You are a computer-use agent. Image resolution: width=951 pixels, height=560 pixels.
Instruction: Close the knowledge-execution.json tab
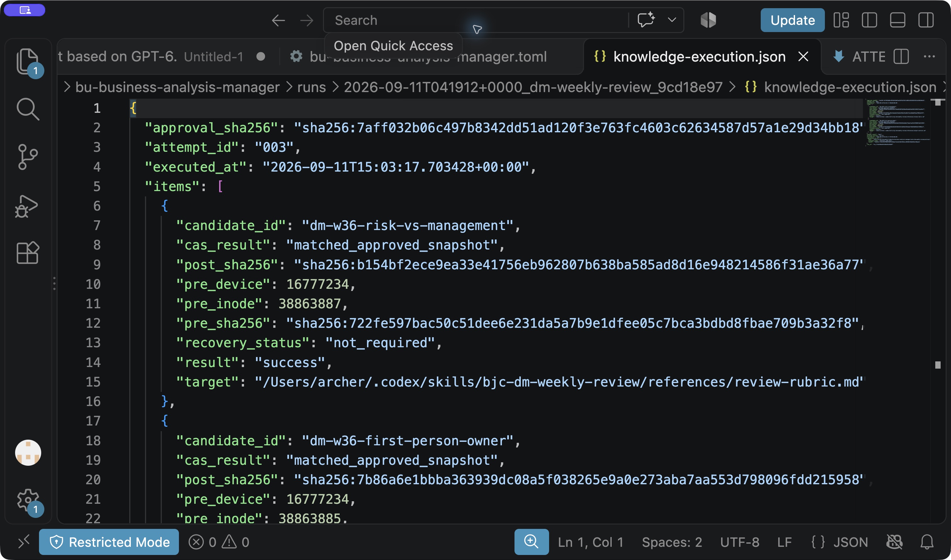click(x=803, y=57)
